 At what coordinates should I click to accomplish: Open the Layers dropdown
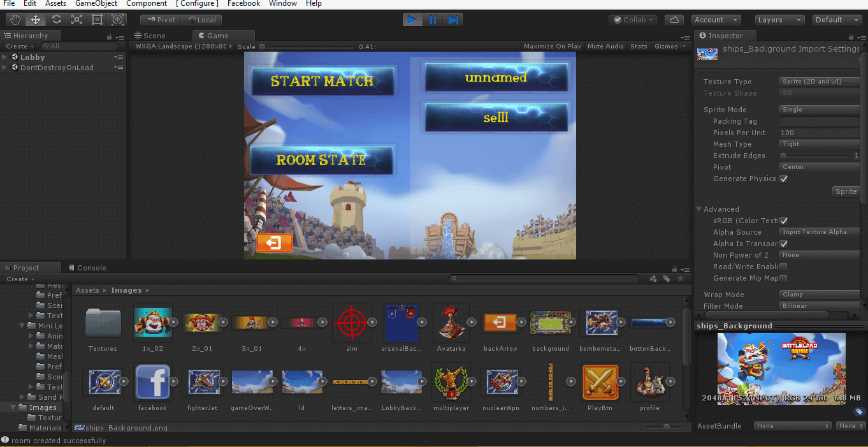click(779, 20)
